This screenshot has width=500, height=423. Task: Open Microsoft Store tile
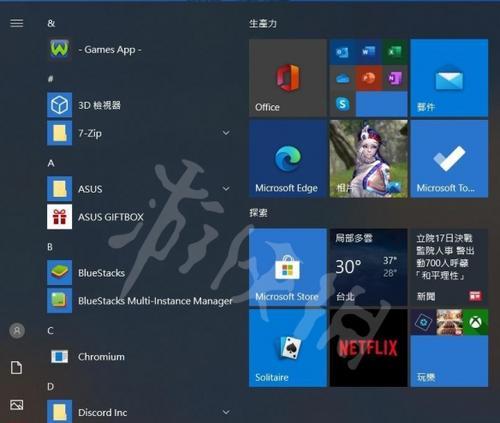288,267
